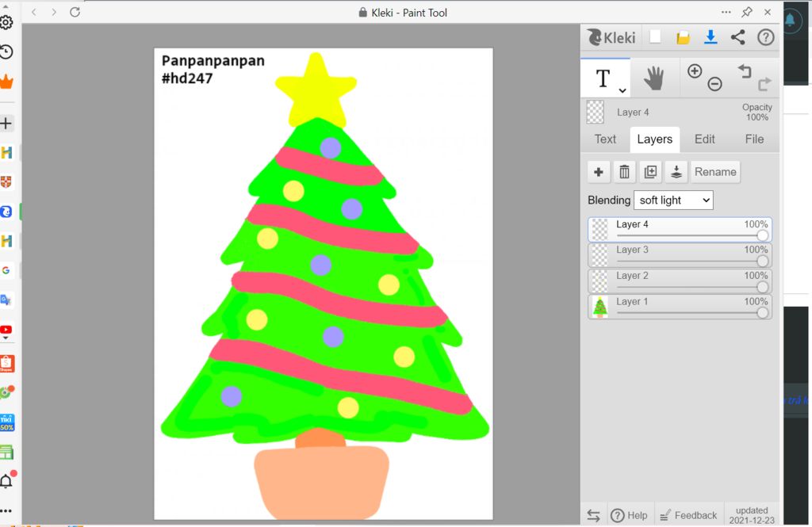Open the Google shortcut in the sidebar
This screenshot has height=527, width=812.
click(x=6, y=270)
